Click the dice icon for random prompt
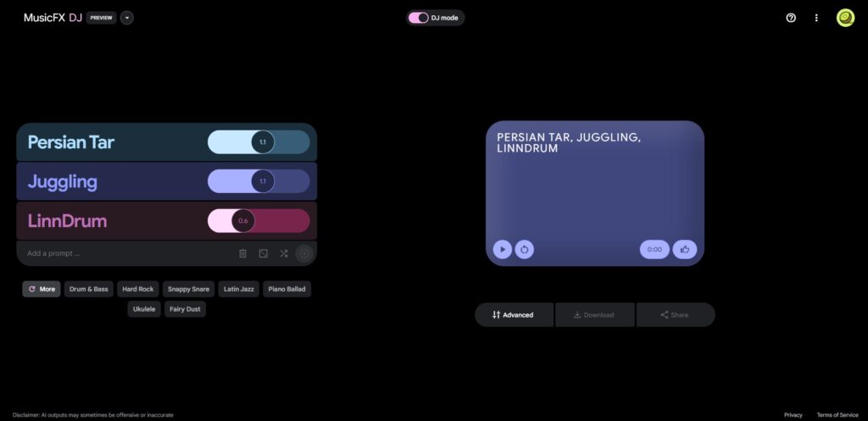 pyautogui.click(x=264, y=253)
